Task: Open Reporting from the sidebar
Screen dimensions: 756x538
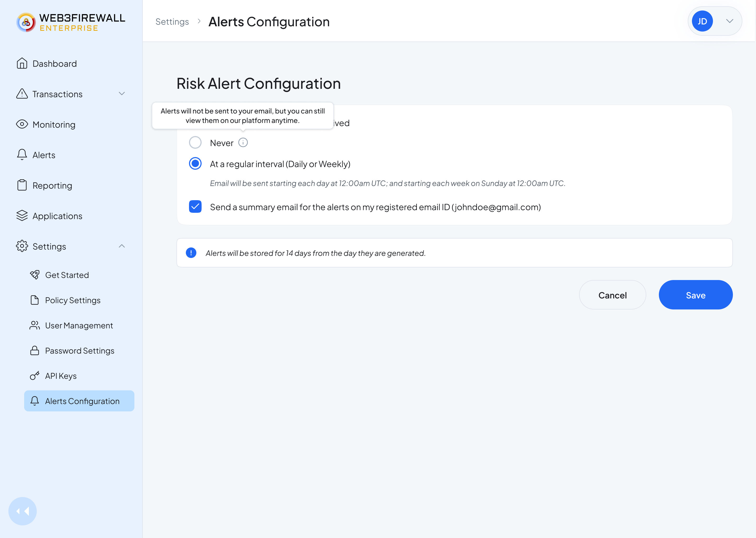Action: coord(52,185)
